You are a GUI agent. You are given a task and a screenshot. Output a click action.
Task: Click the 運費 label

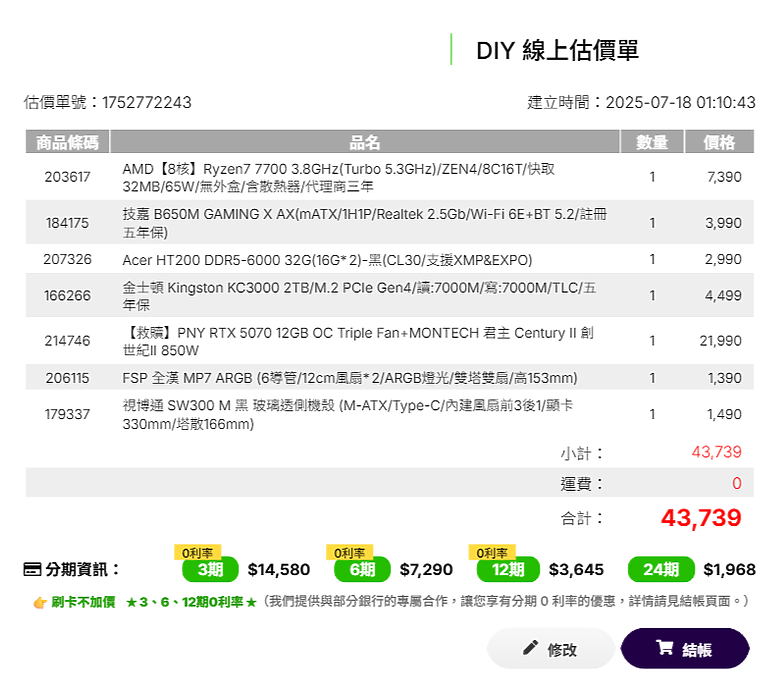[582, 484]
